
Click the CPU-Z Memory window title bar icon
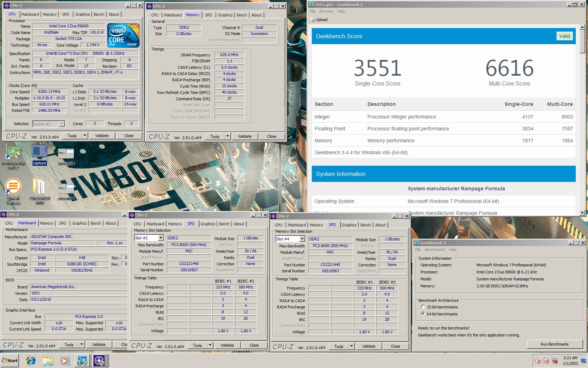click(149, 6)
